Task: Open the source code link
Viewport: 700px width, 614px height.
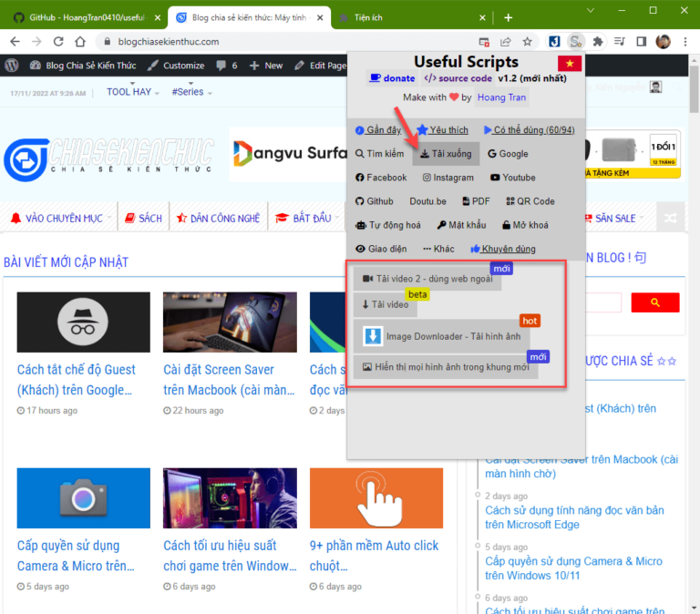Action: pyautogui.click(x=458, y=78)
